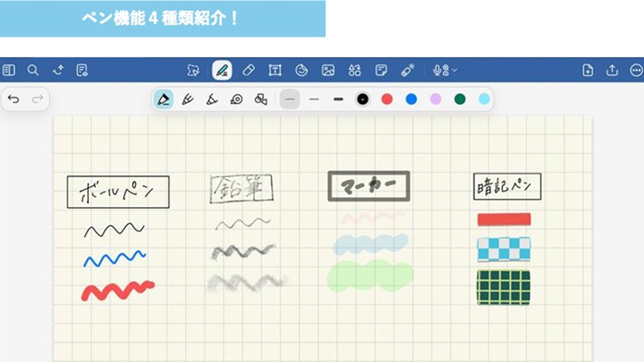Tap the share export button

click(612, 70)
